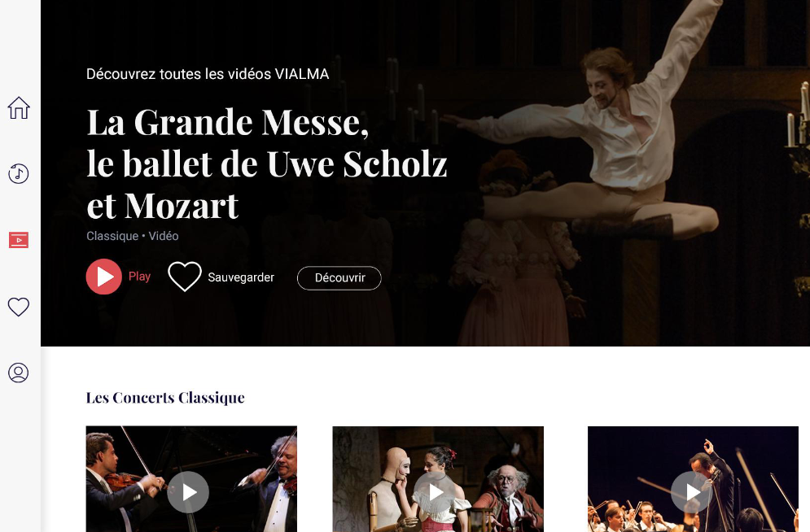This screenshot has width=810, height=532.
Task: Open the music note section in sidebar
Action: [19, 174]
